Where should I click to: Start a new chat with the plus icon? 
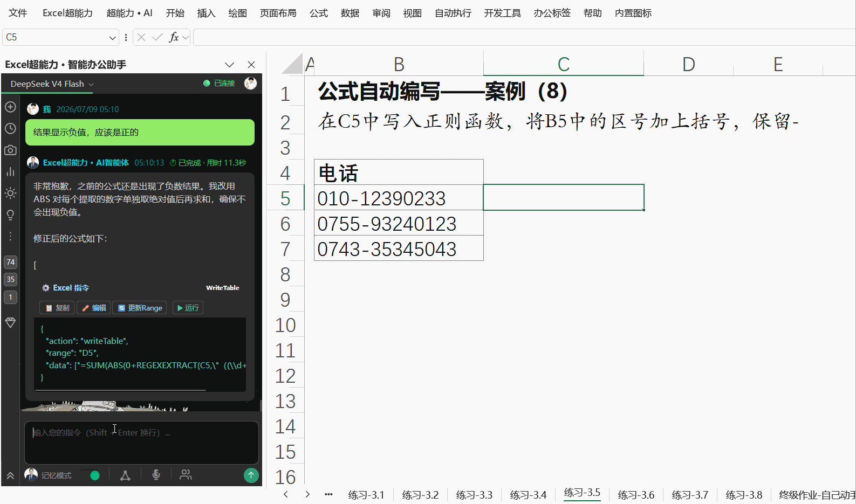point(10,107)
